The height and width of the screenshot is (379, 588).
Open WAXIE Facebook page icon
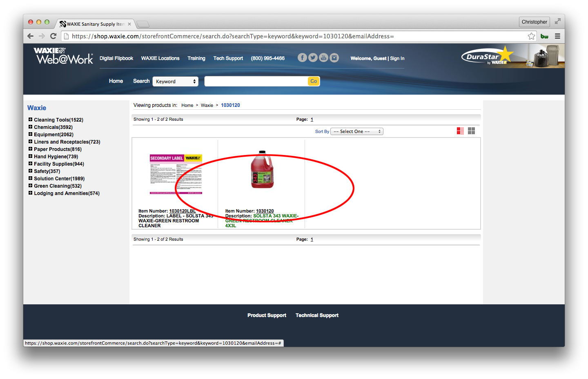tap(302, 58)
